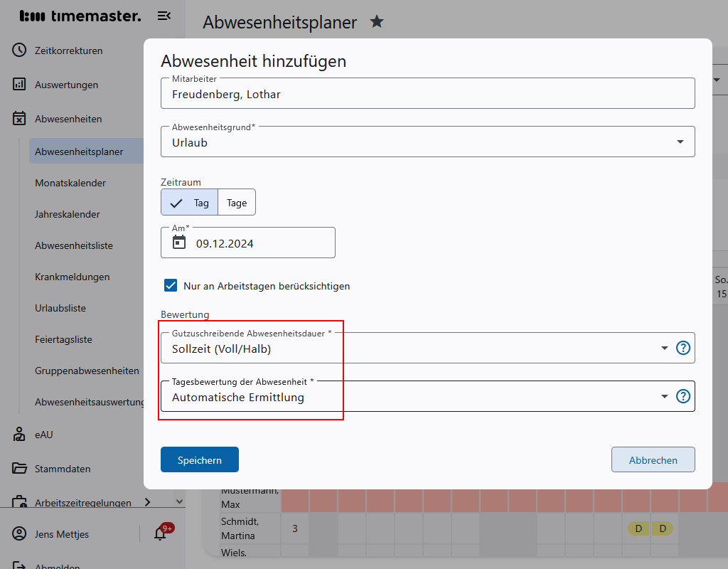Click the calendar icon in date field

click(x=179, y=243)
